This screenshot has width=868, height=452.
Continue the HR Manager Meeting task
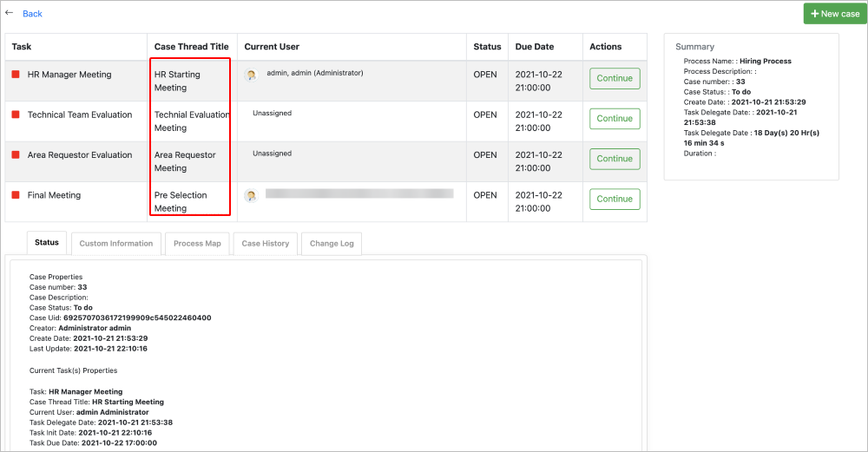tap(615, 78)
